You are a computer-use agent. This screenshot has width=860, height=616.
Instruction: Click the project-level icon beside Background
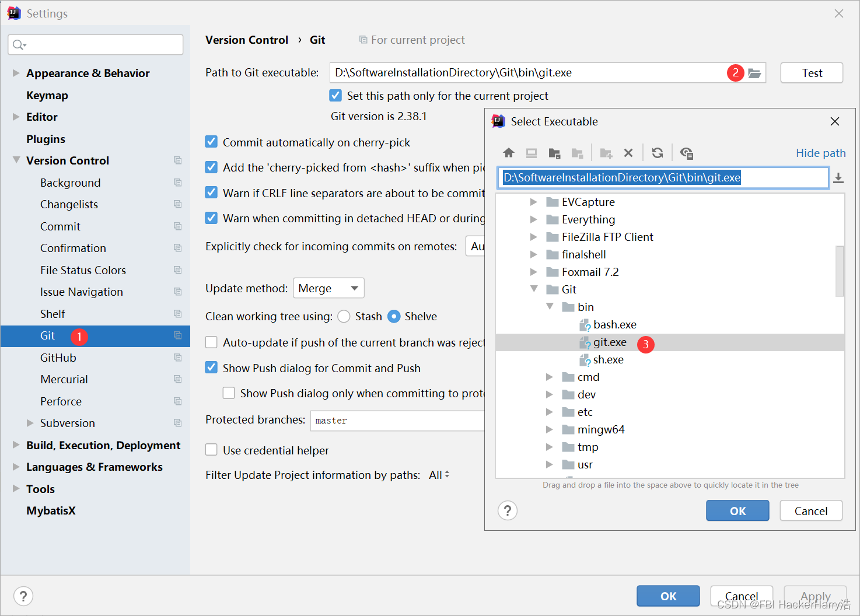pyautogui.click(x=178, y=183)
